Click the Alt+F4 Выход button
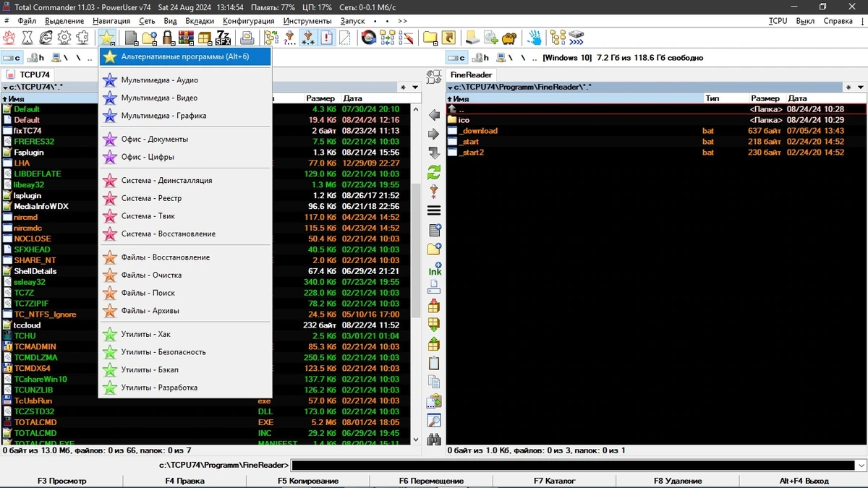The height and width of the screenshot is (488, 868). [x=804, y=481]
